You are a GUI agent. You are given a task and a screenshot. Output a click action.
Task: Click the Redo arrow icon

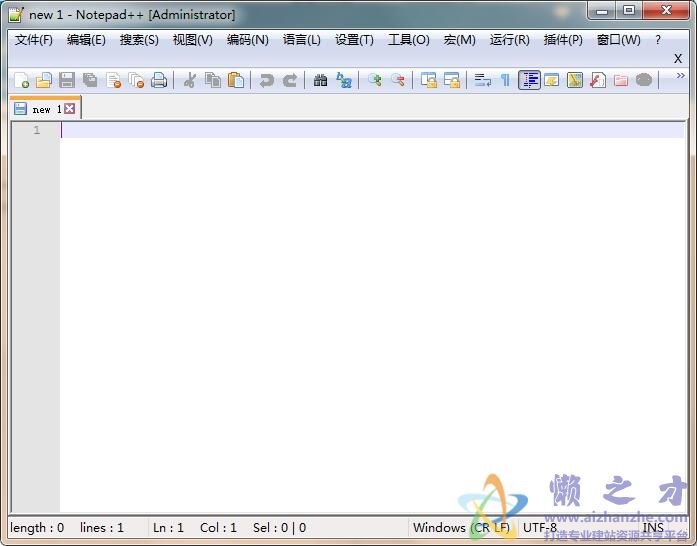[x=290, y=80]
